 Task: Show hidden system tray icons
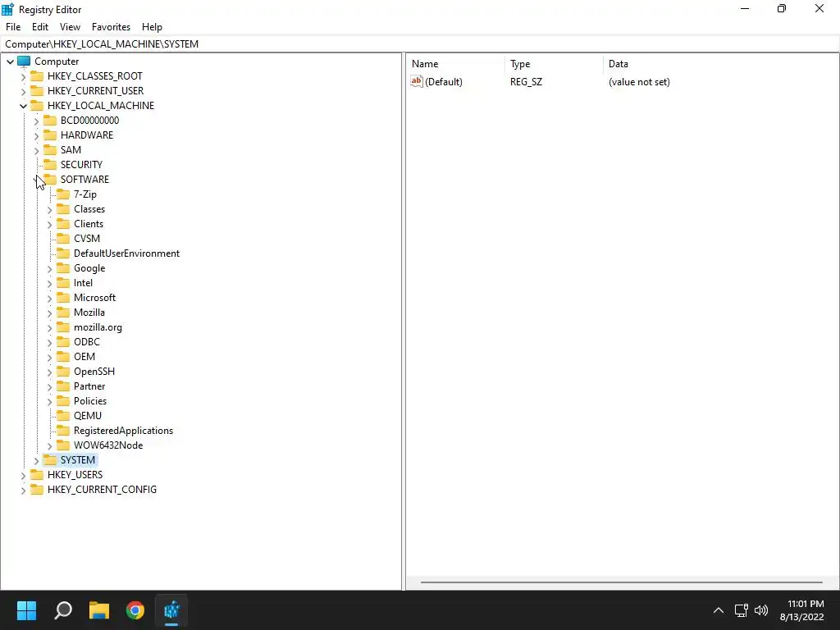click(x=719, y=610)
